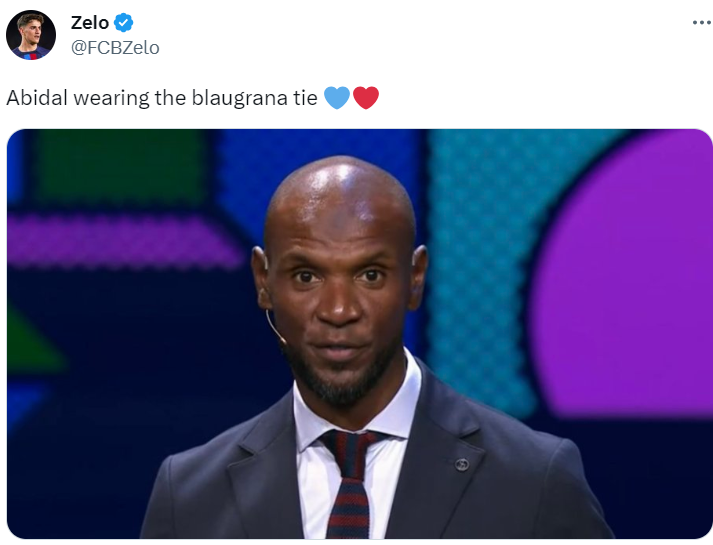Viewport: 713px width, 545px height.
Task: Open the Zelo display name link
Action: pyautogui.click(x=90, y=22)
